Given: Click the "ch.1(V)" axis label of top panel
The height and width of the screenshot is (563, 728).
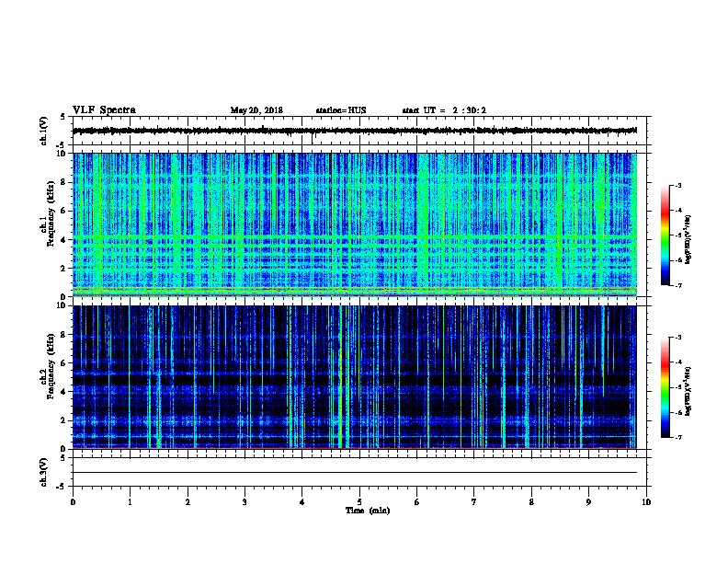Looking at the screenshot, I should (x=44, y=131).
